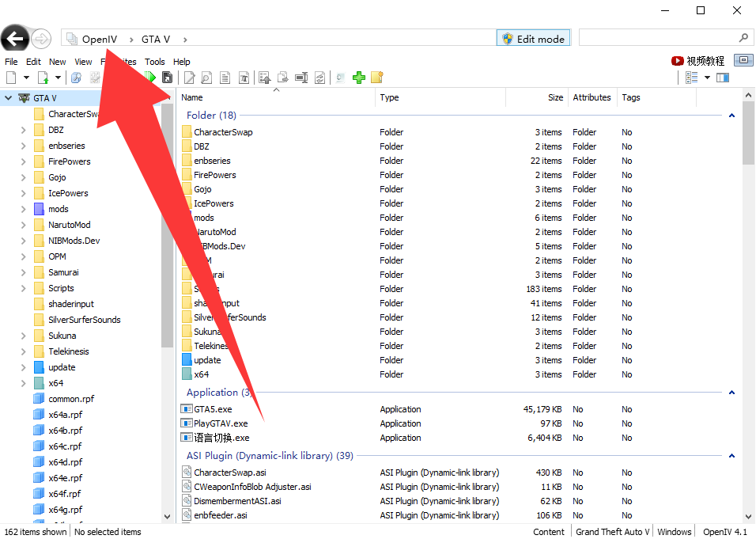The width and height of the screenshot is (756, 539).
Task: Click the green play arrows toolbar icon
Action: (x=150, y=78)
